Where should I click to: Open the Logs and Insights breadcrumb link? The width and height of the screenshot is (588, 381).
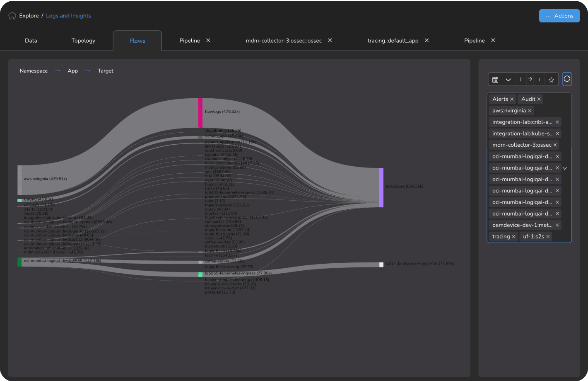(x=68, y=16)
